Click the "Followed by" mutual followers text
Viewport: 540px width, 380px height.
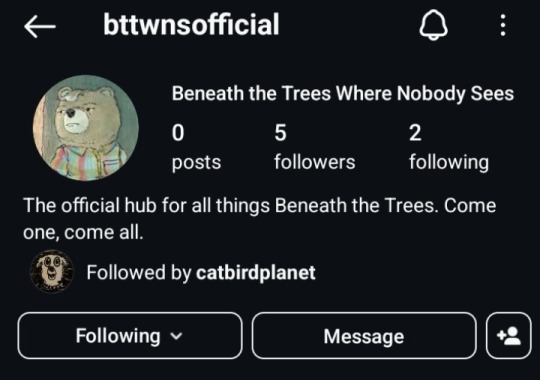(x=138, y=273)
